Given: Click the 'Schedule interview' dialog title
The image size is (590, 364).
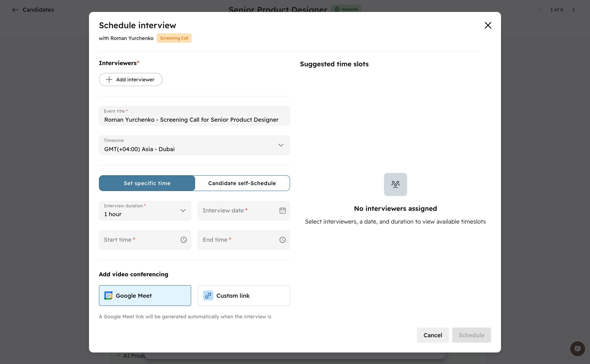Looking at the screenshot, I should (x=137, y=25).
